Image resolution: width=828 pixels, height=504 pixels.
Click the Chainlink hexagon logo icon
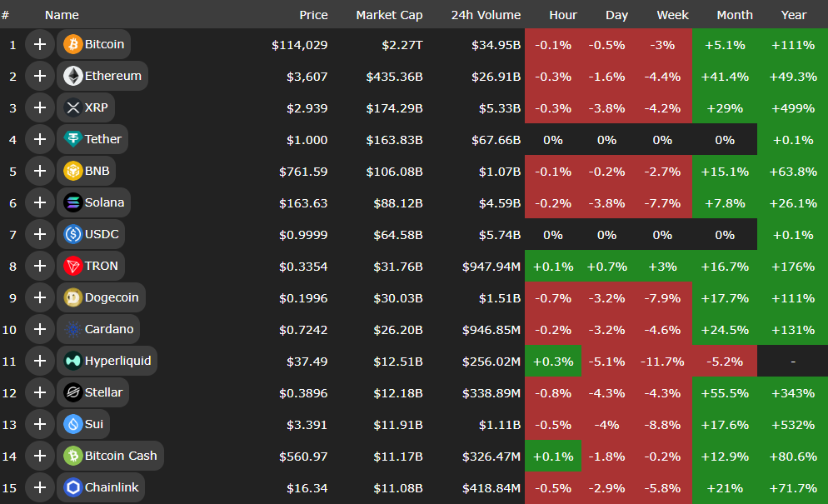tap(72, 487)
